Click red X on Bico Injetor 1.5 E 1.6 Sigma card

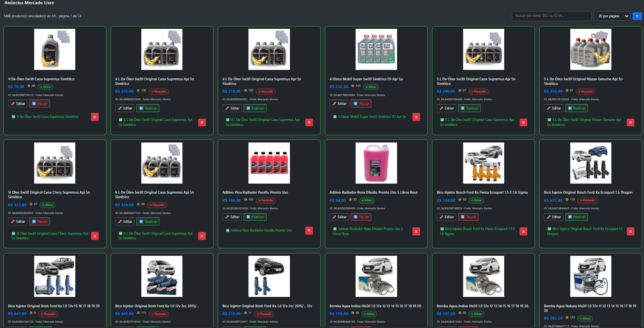[523, 232]
